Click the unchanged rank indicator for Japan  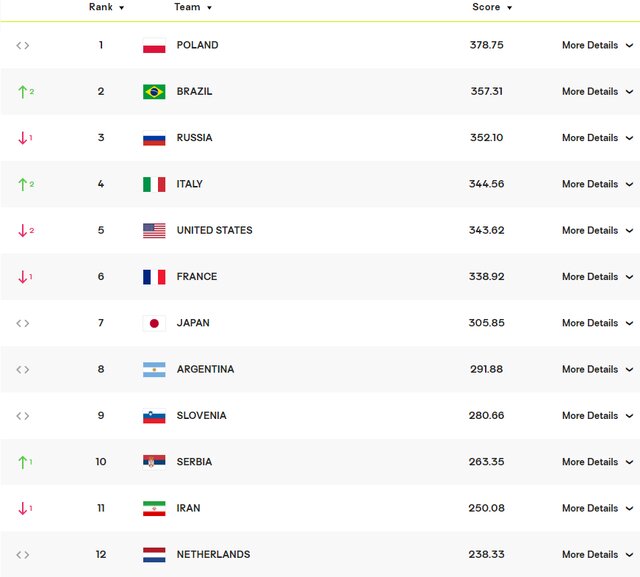point(23,323)
